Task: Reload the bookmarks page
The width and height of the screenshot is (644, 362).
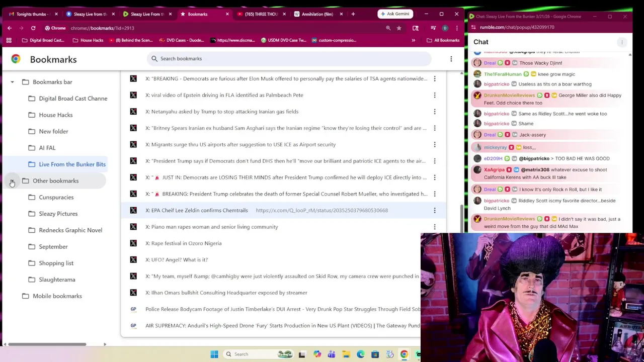Action: coord(33,28)
